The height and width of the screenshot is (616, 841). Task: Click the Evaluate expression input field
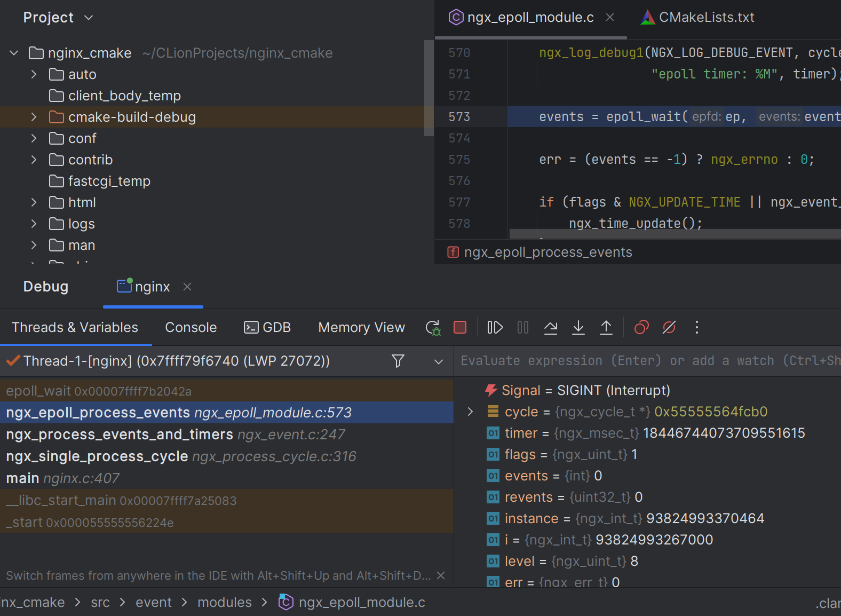click(x=648, y=361)
